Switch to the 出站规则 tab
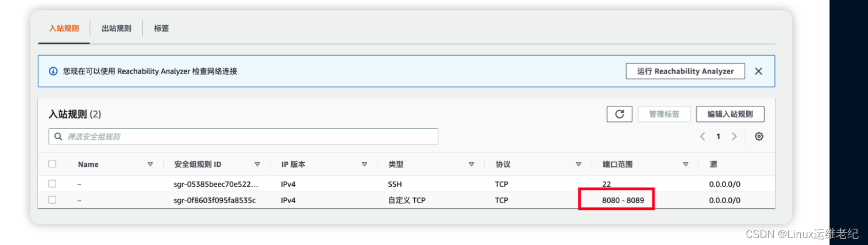 tap(117, 28)
